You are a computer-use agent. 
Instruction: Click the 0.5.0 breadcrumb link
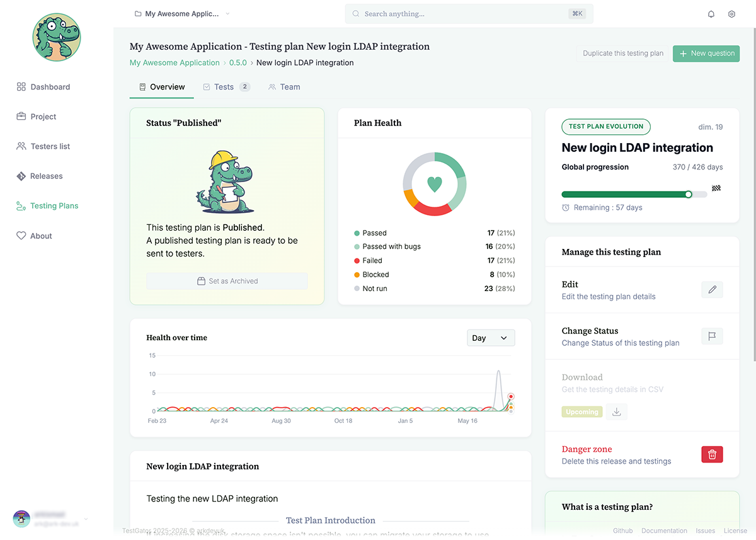(x=238, y=63)
